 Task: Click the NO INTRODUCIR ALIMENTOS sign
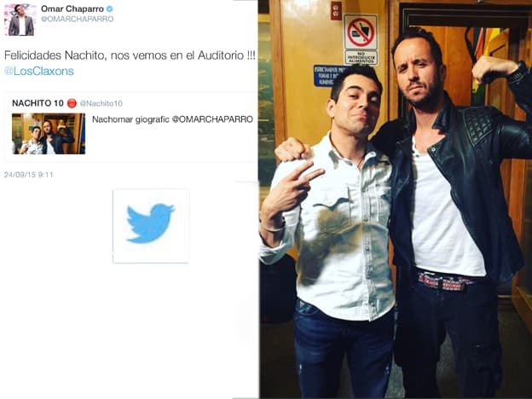point(361,57)
